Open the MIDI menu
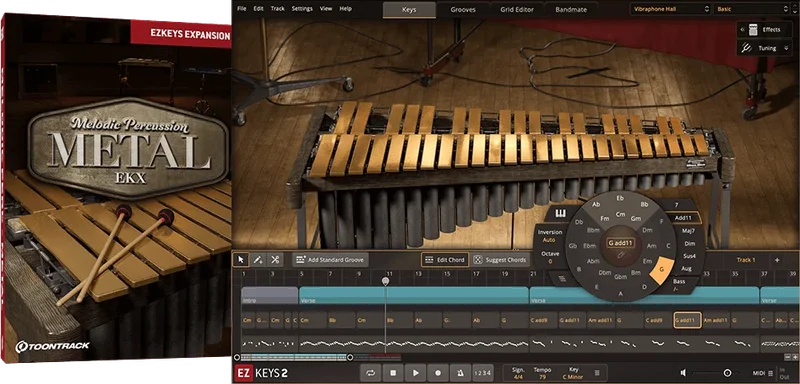Image resolution: width=800 pixels, height=384 pixels. 764,373
